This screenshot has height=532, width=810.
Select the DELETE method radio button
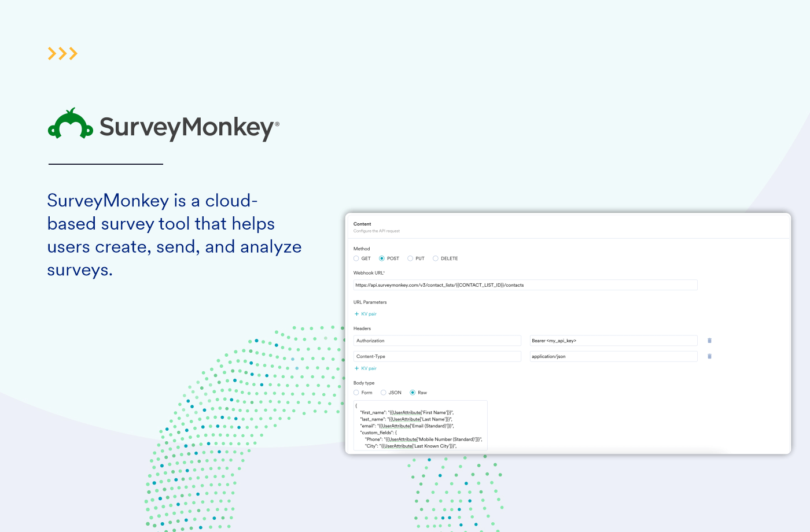436,258
